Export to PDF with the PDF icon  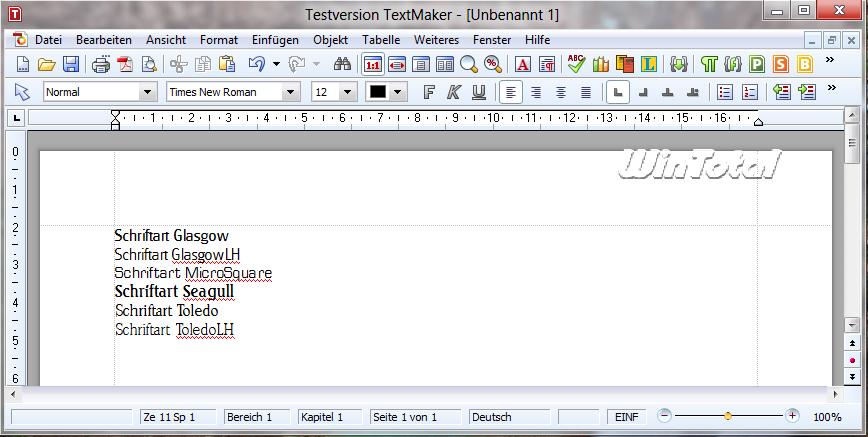click(x=126, y=64)
